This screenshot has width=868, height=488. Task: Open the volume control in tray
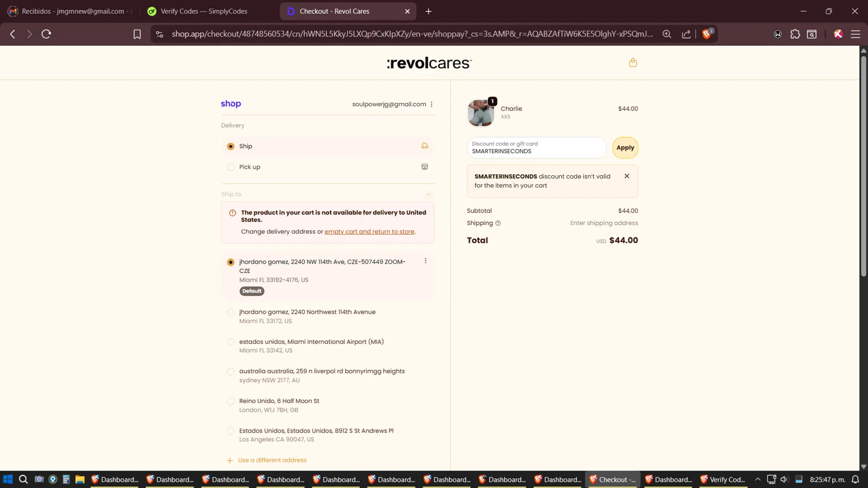784,479
